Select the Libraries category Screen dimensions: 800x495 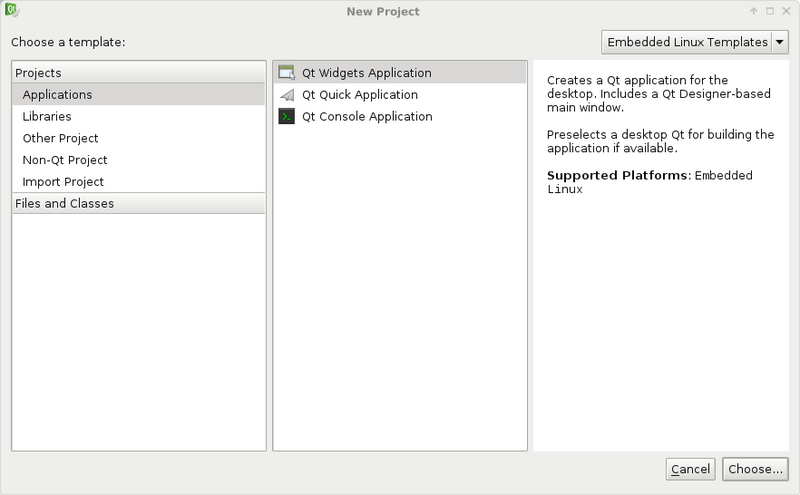pyautogui.click(x=138, y=116)
